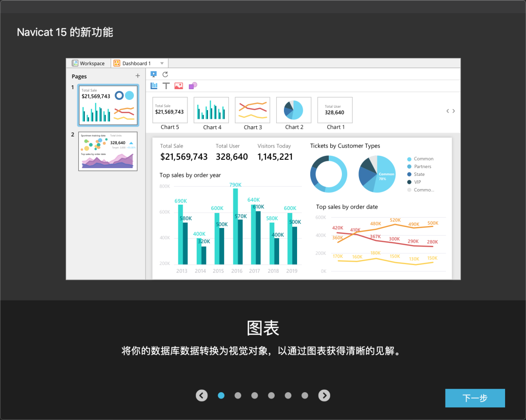Jump to the second slide indicator dot
This screenshot has height=420, width=526.
(x=238, y=396)
